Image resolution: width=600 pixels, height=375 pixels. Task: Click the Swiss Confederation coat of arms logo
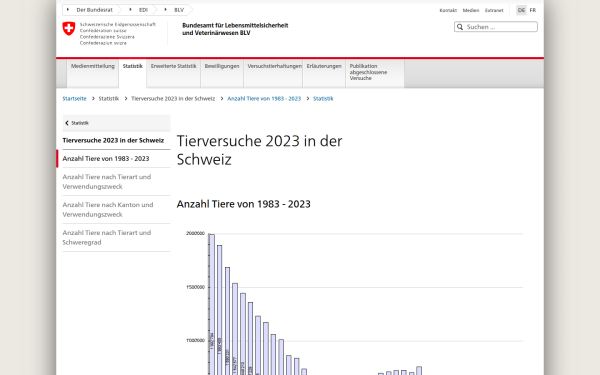pos(69,29)
